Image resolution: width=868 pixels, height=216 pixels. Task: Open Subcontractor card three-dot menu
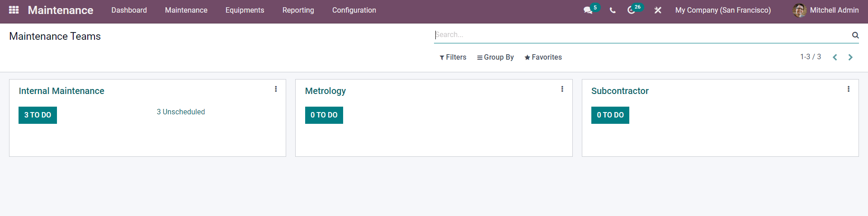[x=849, y=89]
